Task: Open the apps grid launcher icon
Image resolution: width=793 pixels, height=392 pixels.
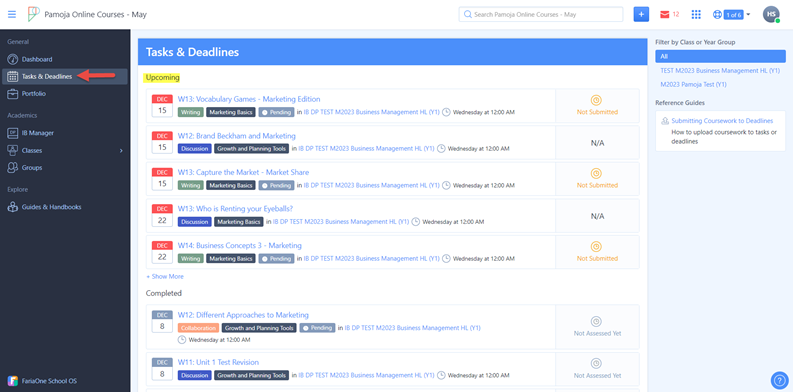Action: 696,15
